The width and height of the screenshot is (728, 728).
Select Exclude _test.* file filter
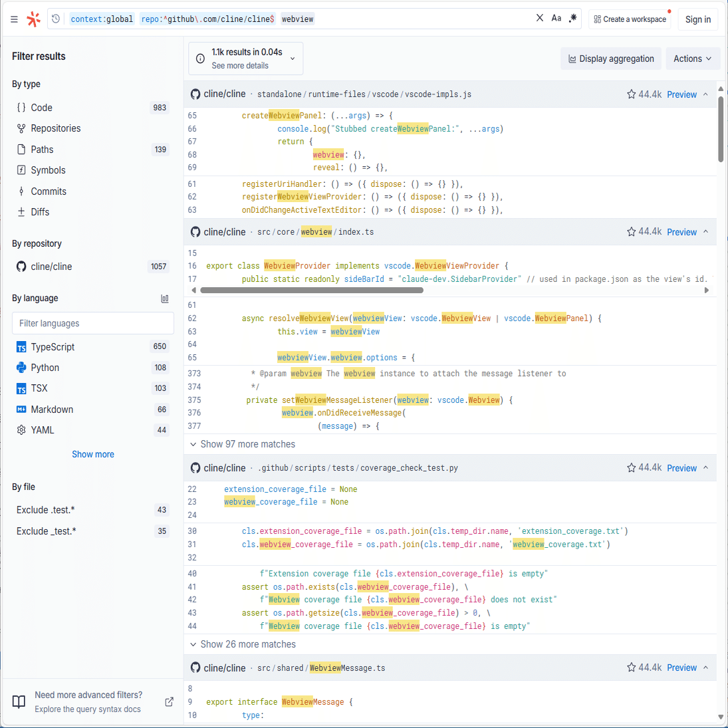coord(92,531)
